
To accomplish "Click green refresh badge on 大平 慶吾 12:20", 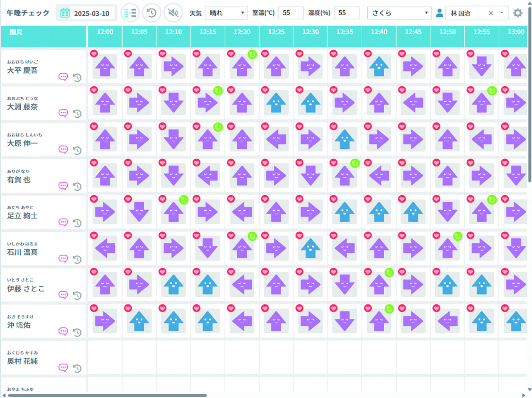I will (252, 55).
